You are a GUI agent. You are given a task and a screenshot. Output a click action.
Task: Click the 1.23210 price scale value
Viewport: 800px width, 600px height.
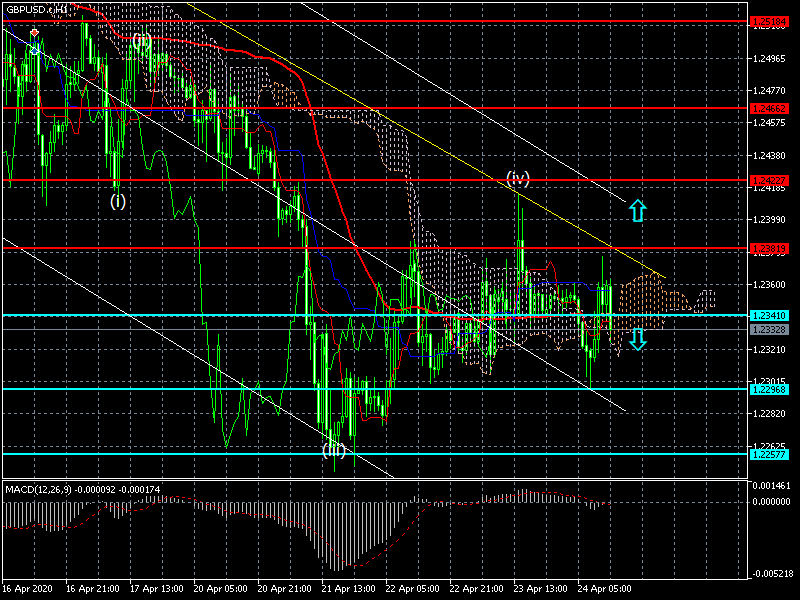[769, 349]
